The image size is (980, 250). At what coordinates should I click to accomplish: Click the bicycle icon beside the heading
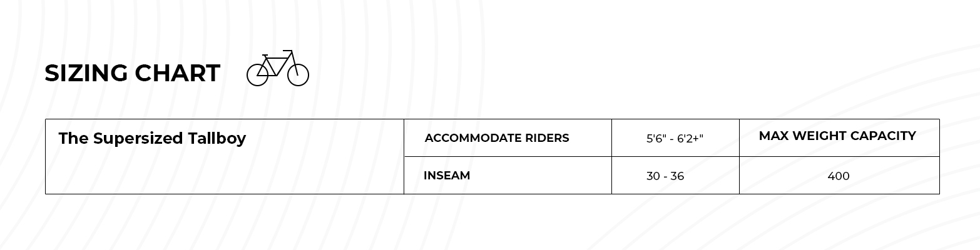tap(278, 67)
